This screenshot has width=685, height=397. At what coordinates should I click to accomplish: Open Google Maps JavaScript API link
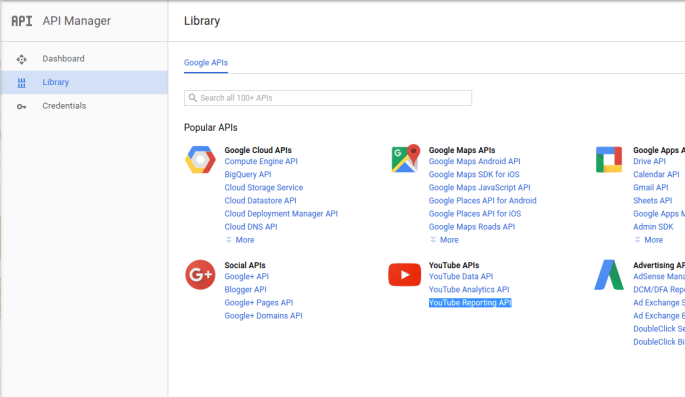tap(479, 187)
